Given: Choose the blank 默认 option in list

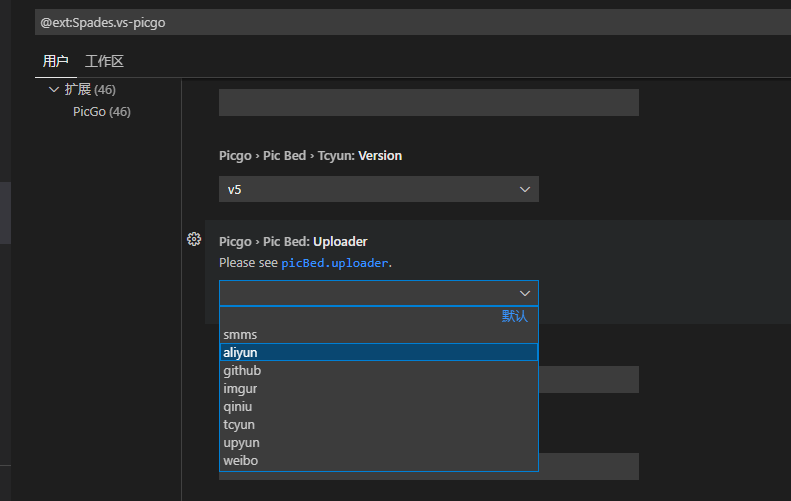Looking at the screenshot, I should [378, 316].
